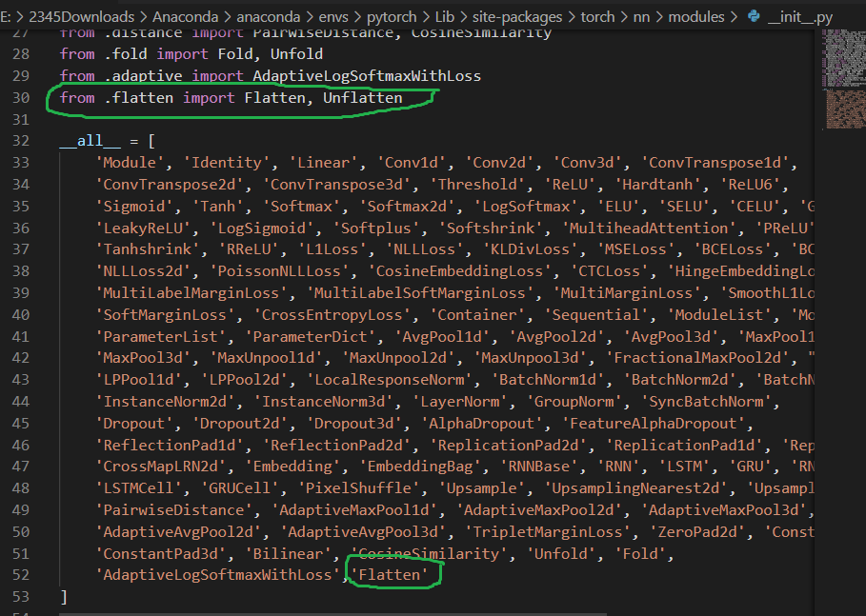Open the Lib folder breadcrumb
866x616 pixels.
pos(445,16)
